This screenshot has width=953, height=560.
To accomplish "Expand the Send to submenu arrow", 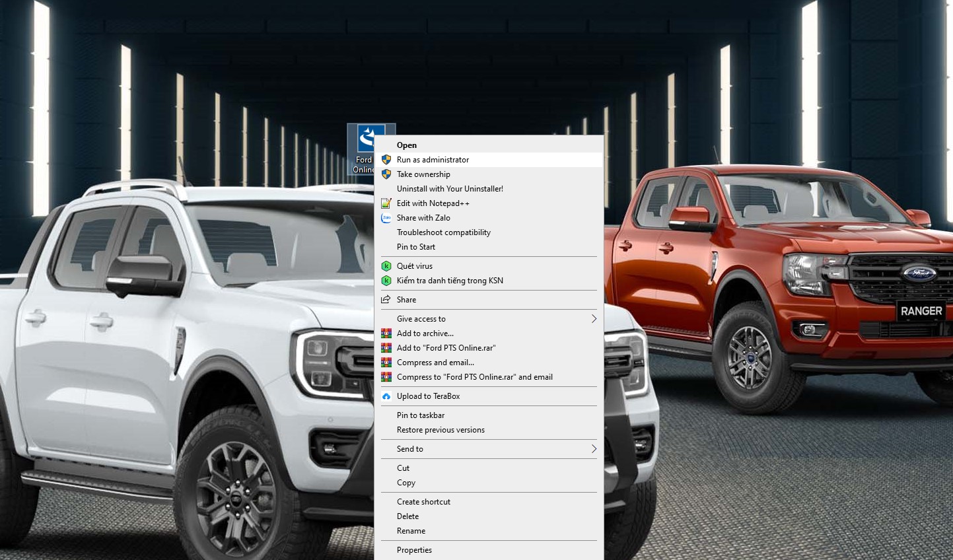I will pos(594,449).
